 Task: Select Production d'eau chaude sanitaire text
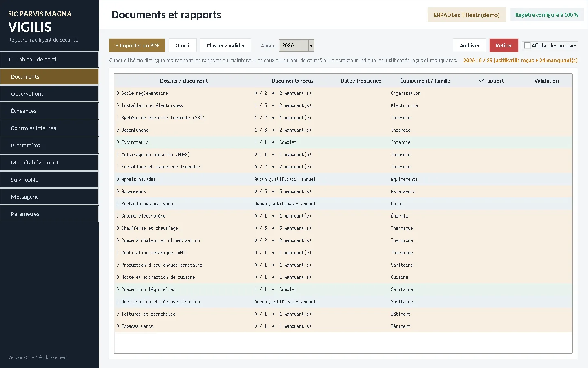click(162, 265)
